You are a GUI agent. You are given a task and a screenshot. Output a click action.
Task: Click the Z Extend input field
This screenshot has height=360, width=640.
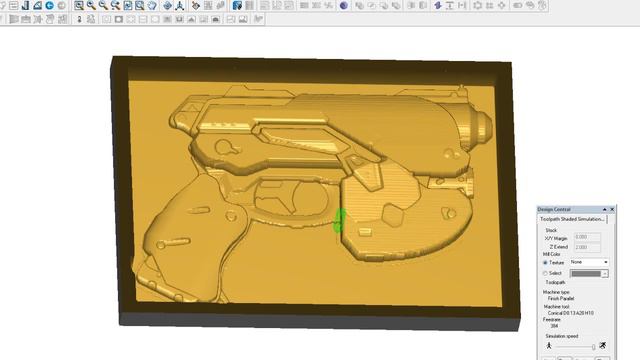[587, 247]
